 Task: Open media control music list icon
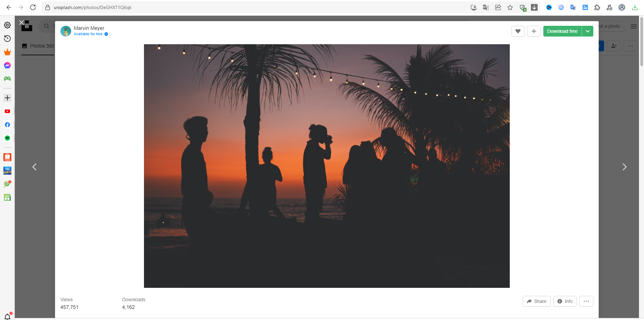click(x=609, y=7)
